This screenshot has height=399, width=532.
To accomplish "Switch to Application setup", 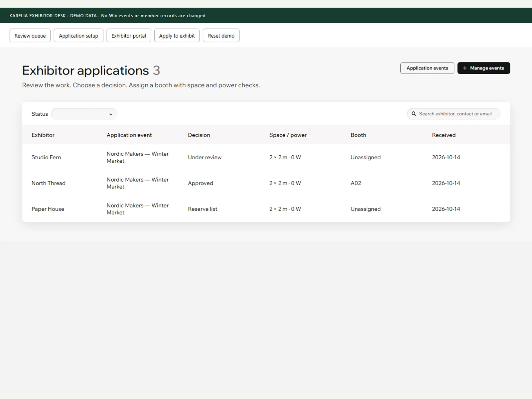I will click(x=78, y=36).
